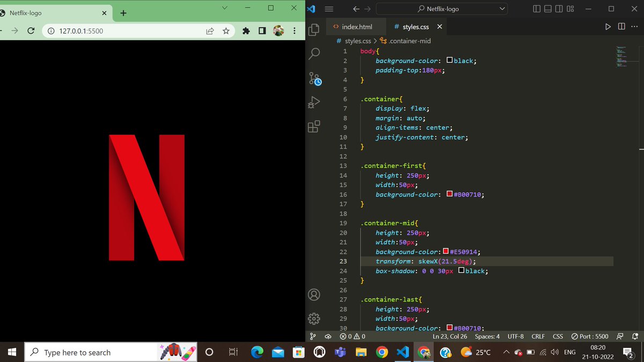644x362 pixels.
Task: Open Microsoft Teams from the taskbar
Action: 340,352
